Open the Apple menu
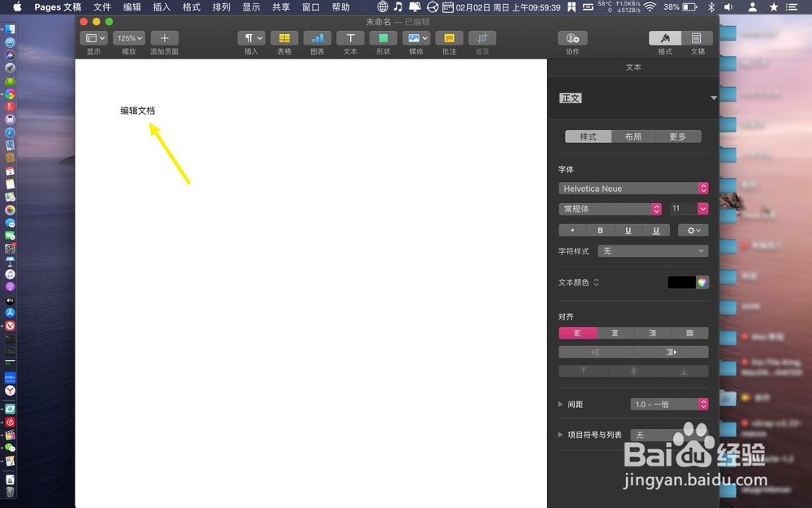 pyautogui.click(x=17, y=7)
